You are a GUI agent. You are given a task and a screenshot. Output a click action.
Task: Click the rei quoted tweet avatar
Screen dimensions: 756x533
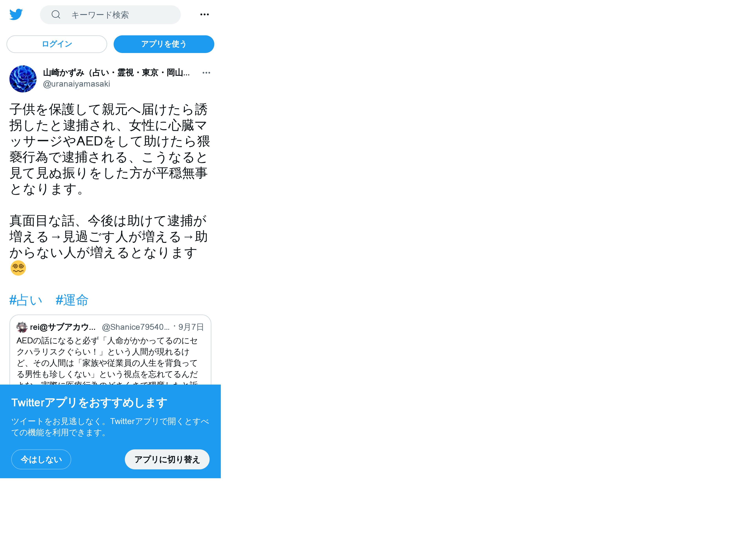coord(22,327)
